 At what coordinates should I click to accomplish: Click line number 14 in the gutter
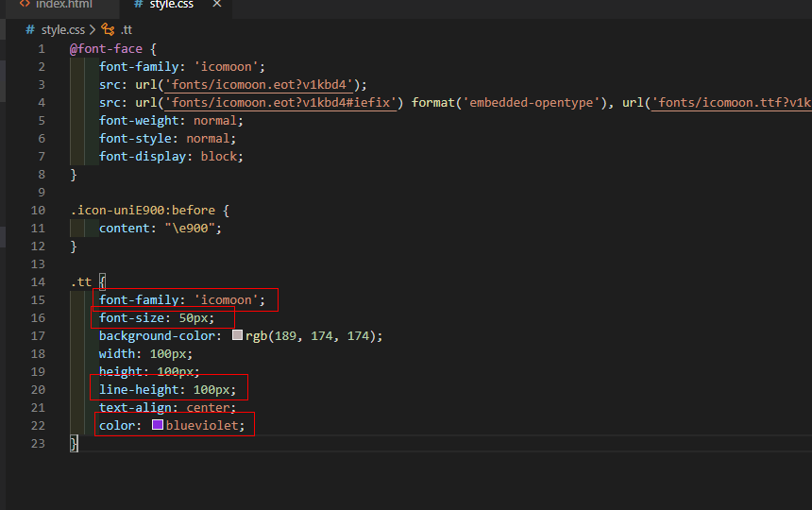(x=39, y=282)
